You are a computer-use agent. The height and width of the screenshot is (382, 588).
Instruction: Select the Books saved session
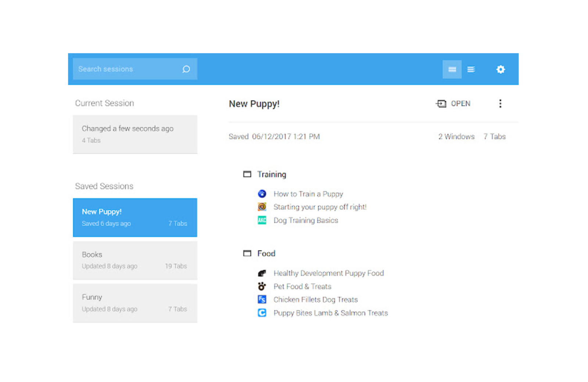[x=135, y=260]
